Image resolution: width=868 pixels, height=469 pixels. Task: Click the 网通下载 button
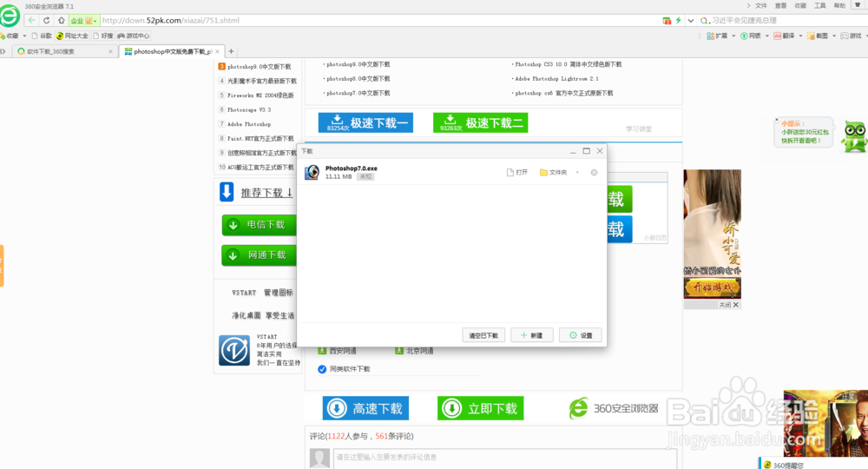[x=259, y=255]
